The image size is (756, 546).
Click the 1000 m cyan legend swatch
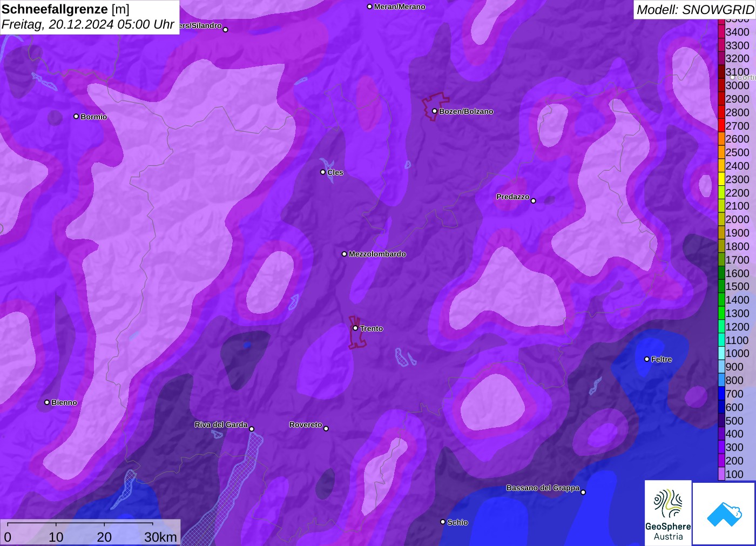(721, 353)
